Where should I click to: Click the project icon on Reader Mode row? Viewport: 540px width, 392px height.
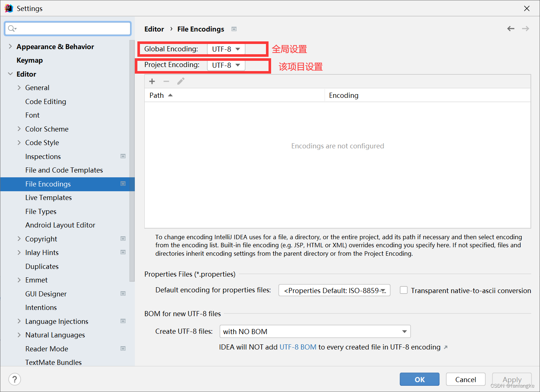123,348
